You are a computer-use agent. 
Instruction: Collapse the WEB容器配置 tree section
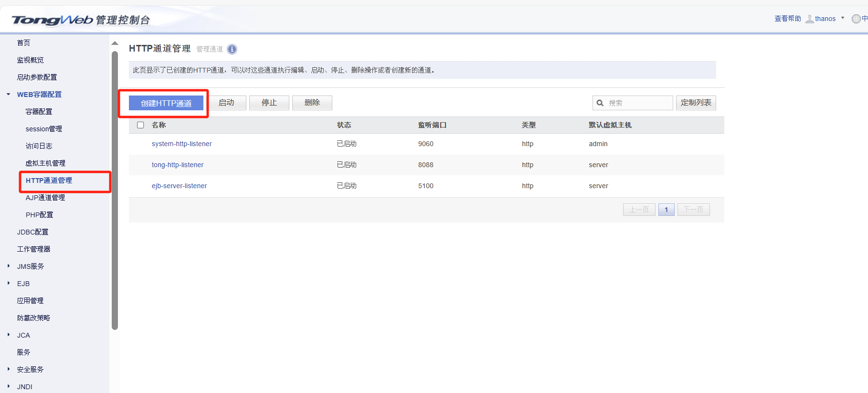tap(9, 95)
